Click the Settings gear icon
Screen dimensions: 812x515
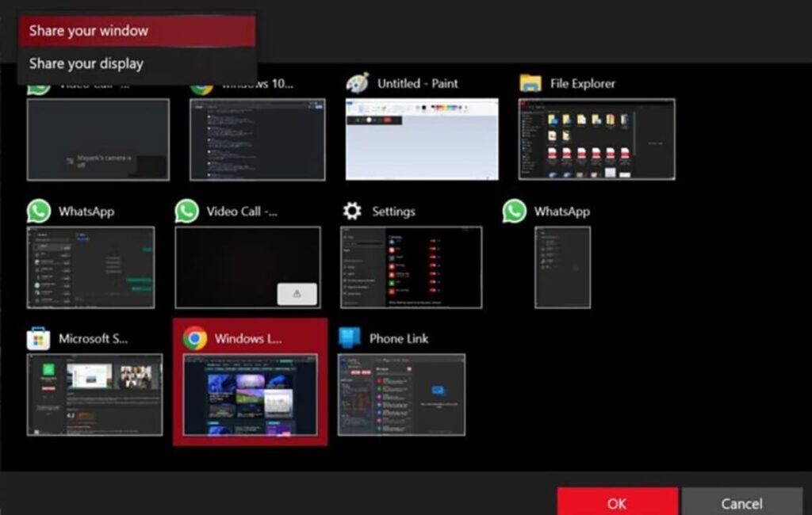(x=352, y=212)
